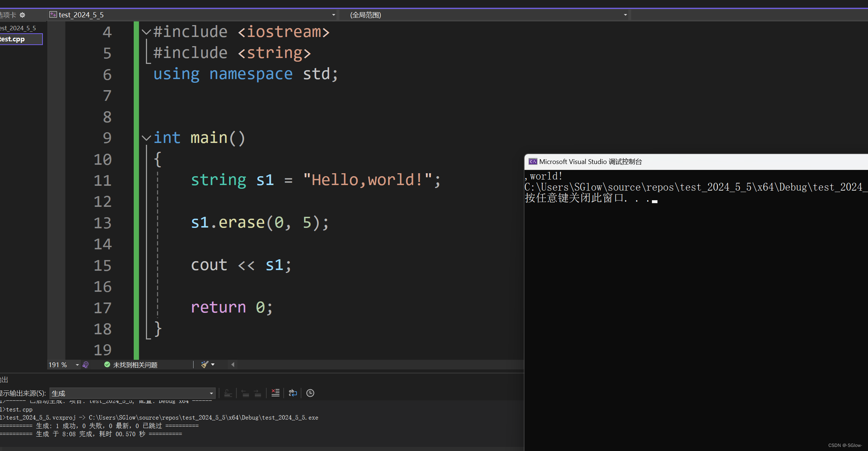The image size is (868, 451).
Task: Click the go-to-previous-message output icon
Action: pos(245,393)
